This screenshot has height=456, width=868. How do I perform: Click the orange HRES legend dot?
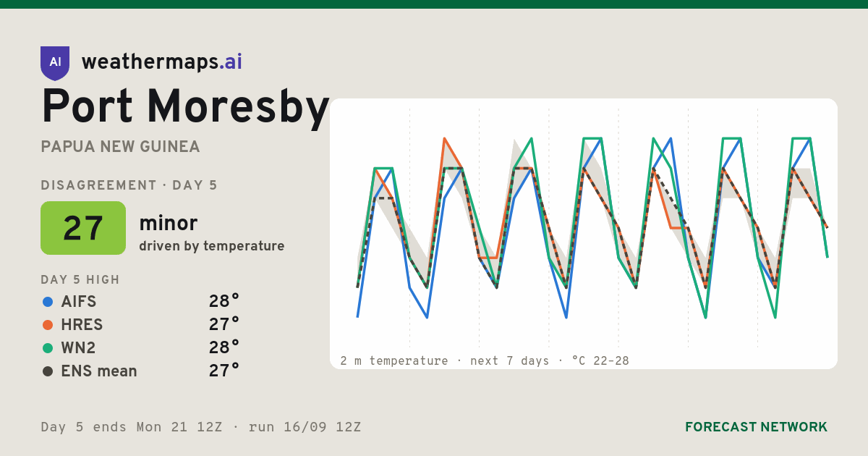pyautogui.click(x=48, y=325)
